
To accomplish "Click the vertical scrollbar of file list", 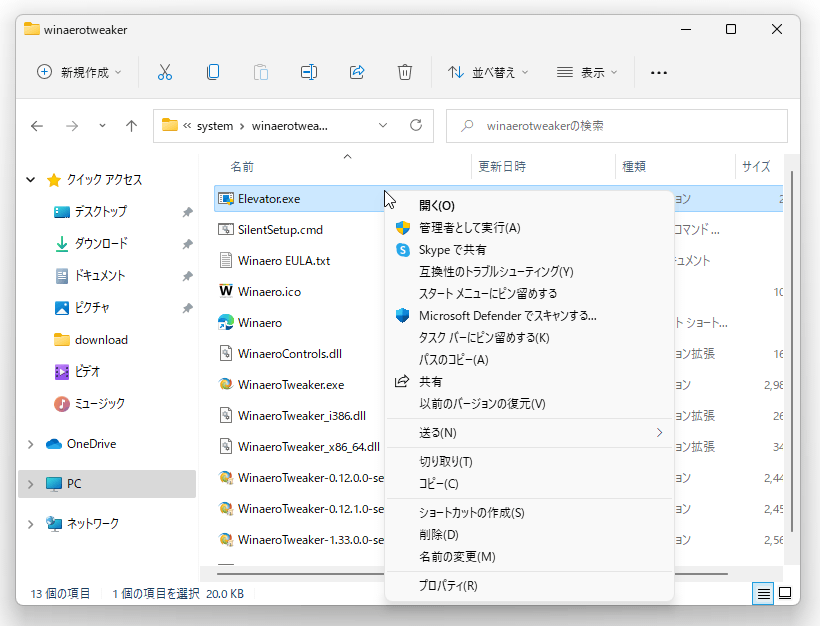I will click(792, 351).
